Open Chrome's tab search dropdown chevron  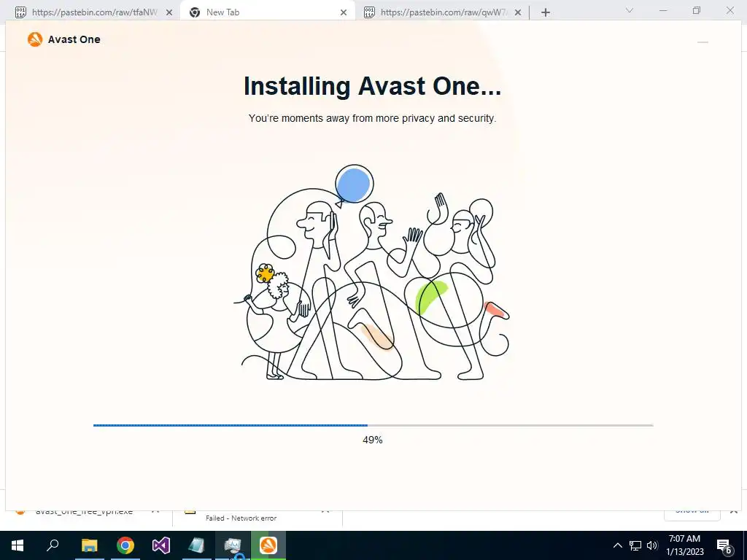pos(630,10)
